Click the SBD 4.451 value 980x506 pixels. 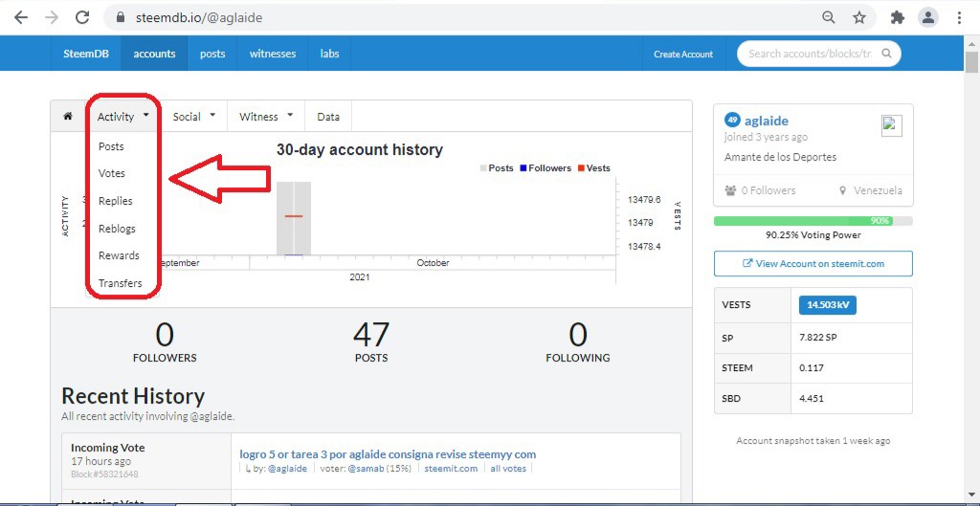tap(812, 398)
